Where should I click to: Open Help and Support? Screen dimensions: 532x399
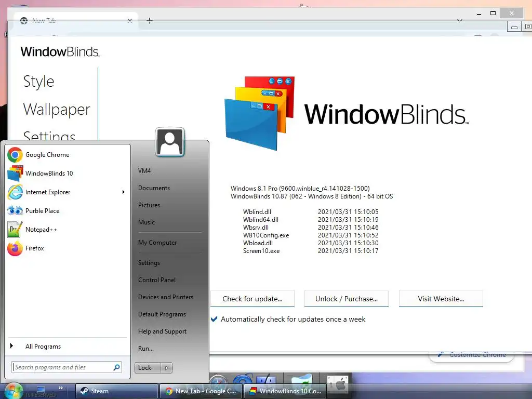[x=162, y=331]
